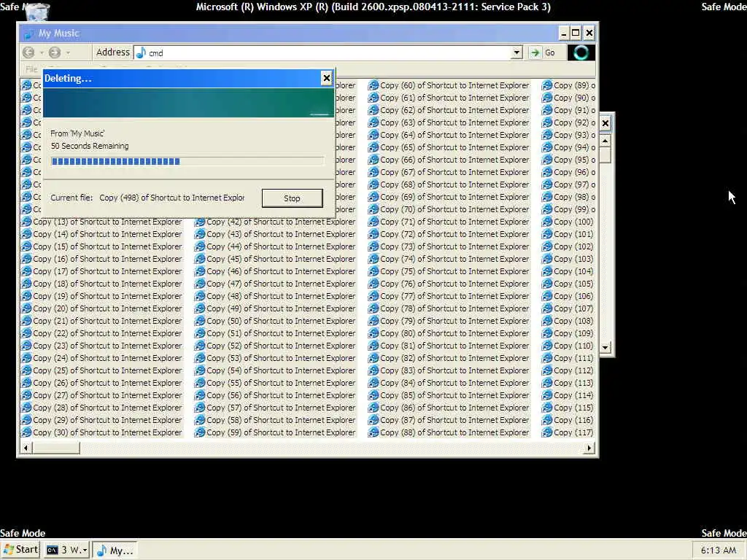Select icon of Copy (65) of Shortcut to Internet Explorer
747x560 pixels.
click(x=373, y=147)
